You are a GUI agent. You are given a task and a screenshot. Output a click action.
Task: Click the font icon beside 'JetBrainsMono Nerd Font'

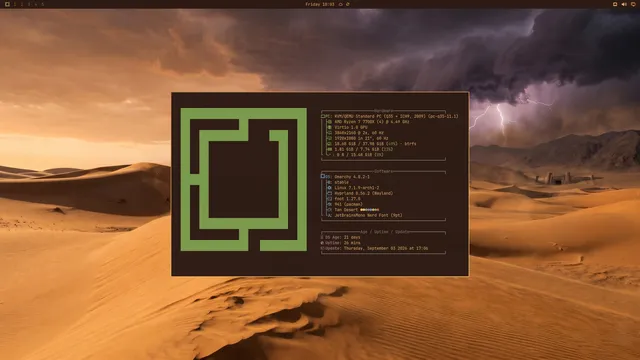tap(329, 215)
